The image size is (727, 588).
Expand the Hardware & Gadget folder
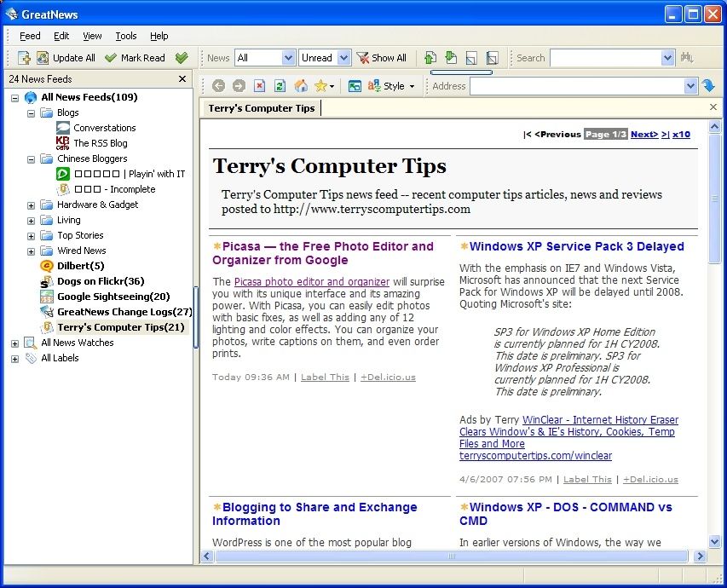[x=31, y=205]
